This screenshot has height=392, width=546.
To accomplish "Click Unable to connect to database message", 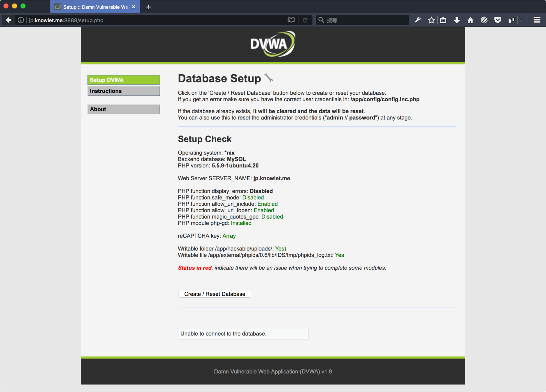I will (243, 334).
